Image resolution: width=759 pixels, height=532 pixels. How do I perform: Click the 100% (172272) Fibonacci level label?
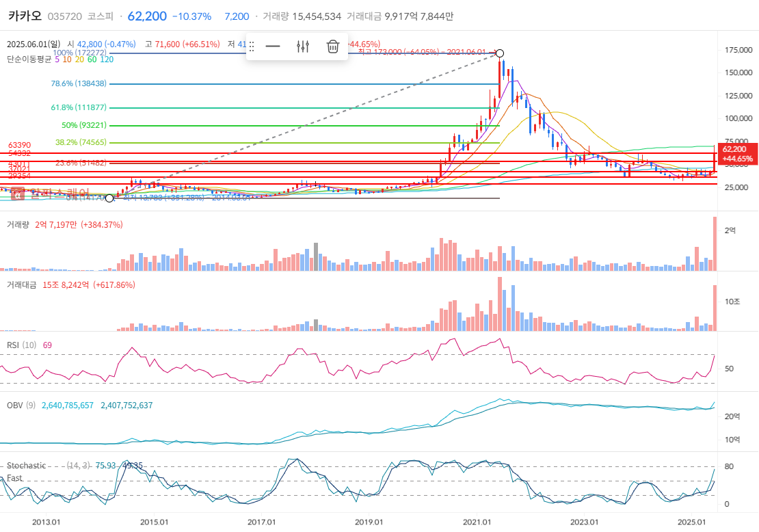(x=79, y=53)
